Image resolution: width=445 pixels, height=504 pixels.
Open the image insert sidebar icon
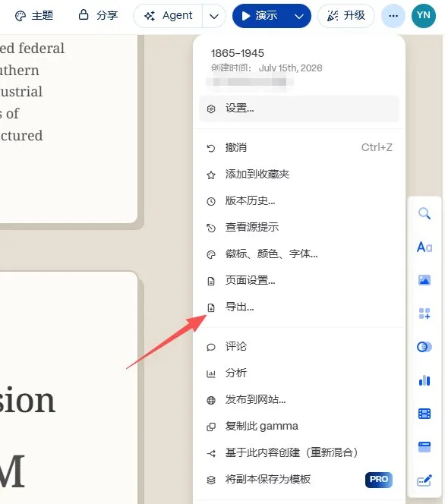point(424,280)
